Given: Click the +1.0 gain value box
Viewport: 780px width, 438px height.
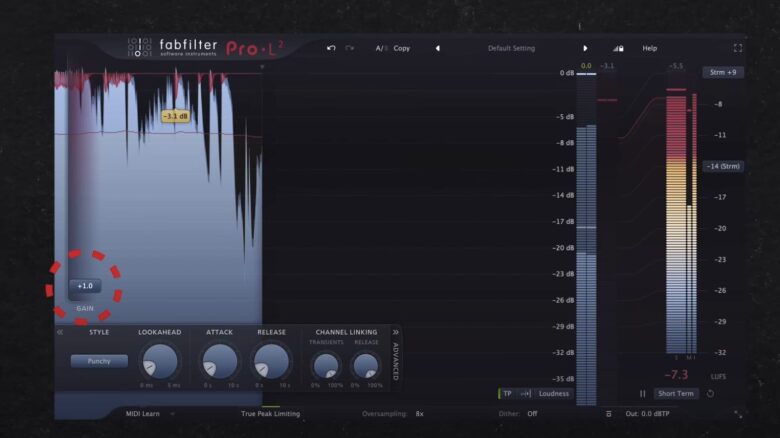Looking at the screenshot, I should [x=85, y=286].
